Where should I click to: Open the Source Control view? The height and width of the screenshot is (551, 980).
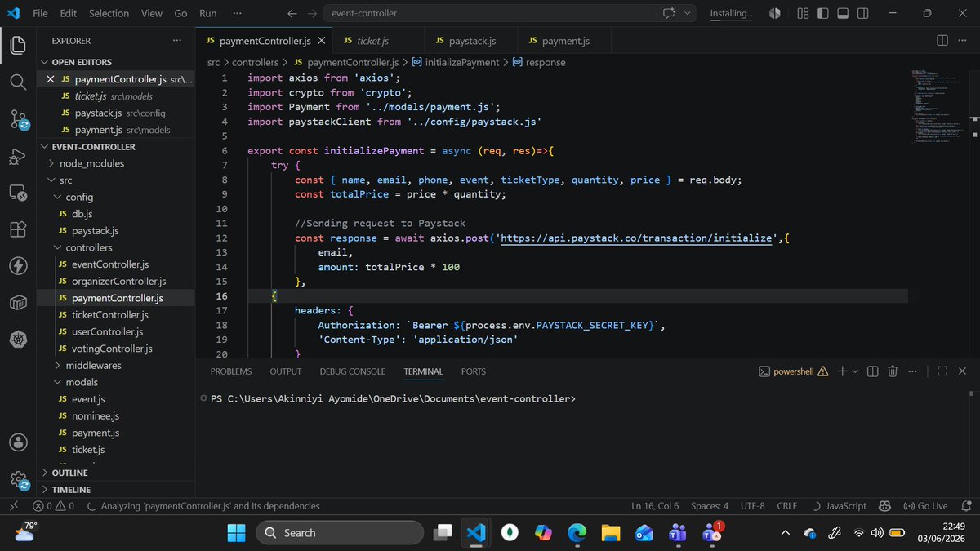coord(17,120)
